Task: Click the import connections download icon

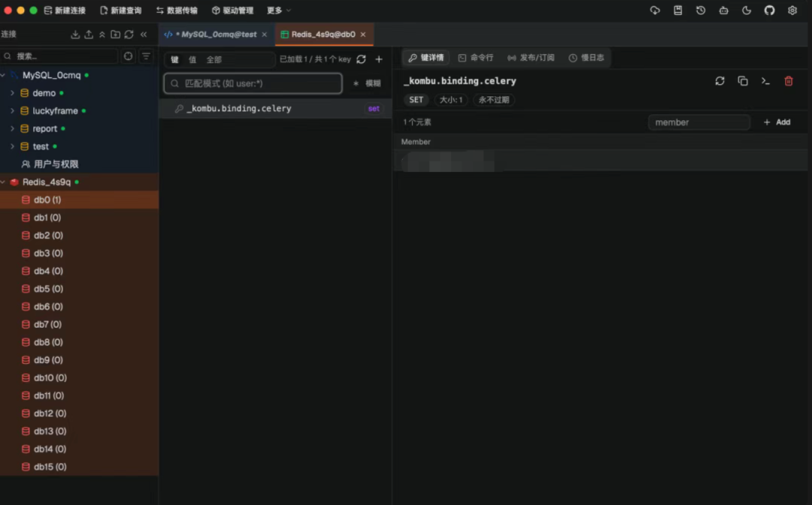Action: point(75,34)
